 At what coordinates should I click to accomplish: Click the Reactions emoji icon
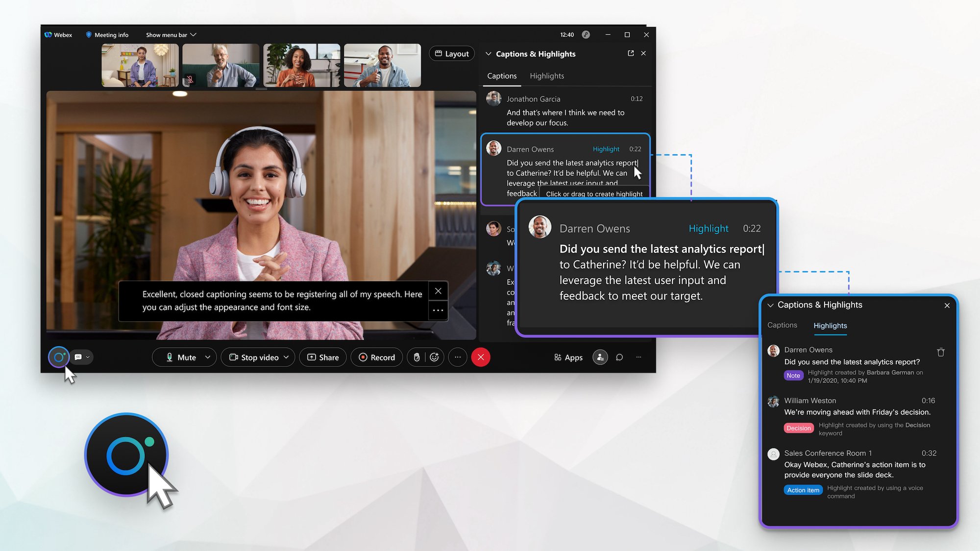pos(434,357)
